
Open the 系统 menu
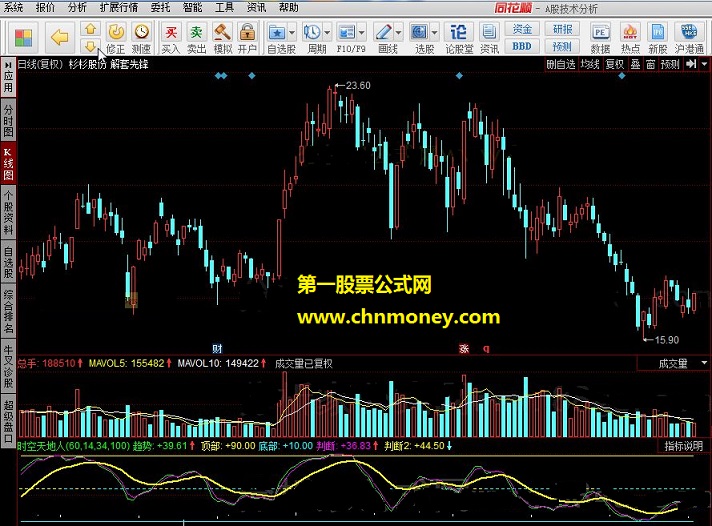(13, 7)
